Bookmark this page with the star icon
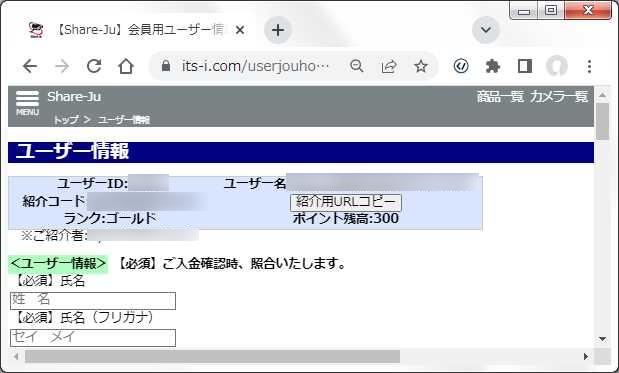The image size is (619, 373). pyautogui.click(x=421, y=66)
